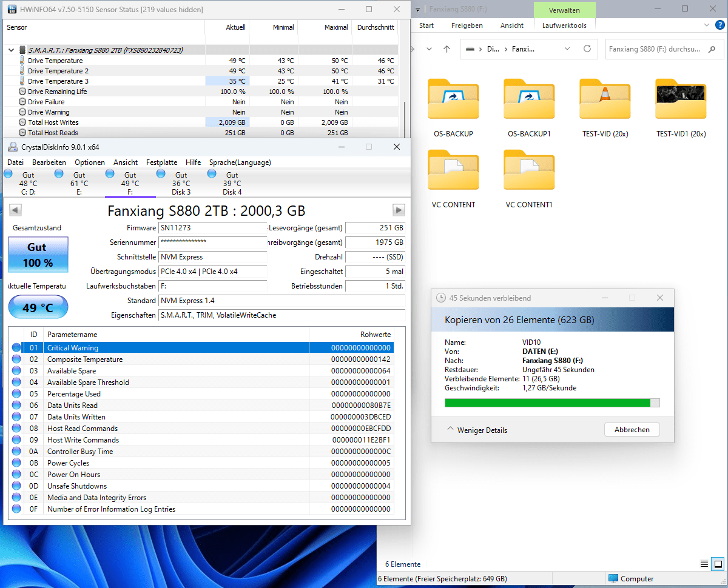Navigate up one folder level in Explorer

447,49
